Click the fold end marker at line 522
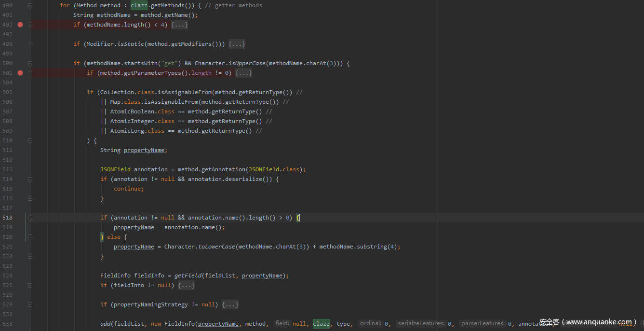This screenshot has width=644, height=331. pos(30,256)
